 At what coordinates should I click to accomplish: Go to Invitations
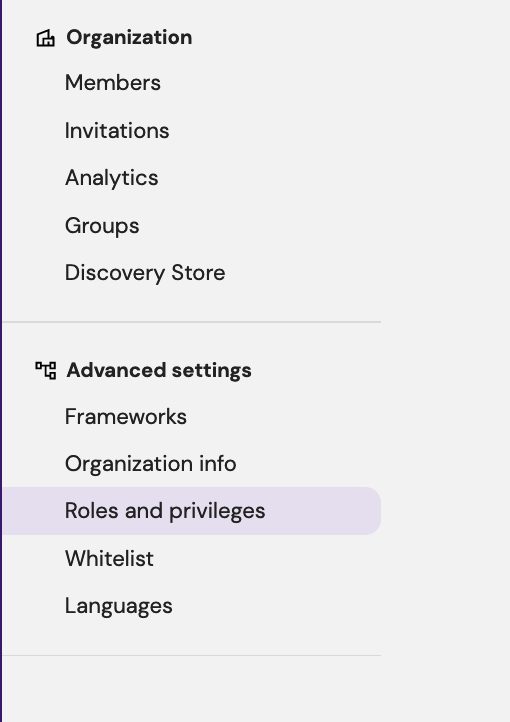pyautogui.click(x=117, y=131)
